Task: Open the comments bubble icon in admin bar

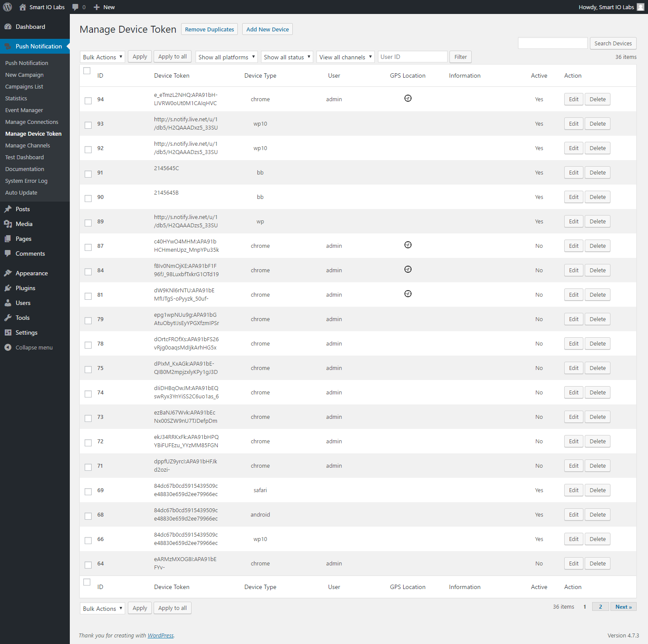Action: (x=75, y=7)
